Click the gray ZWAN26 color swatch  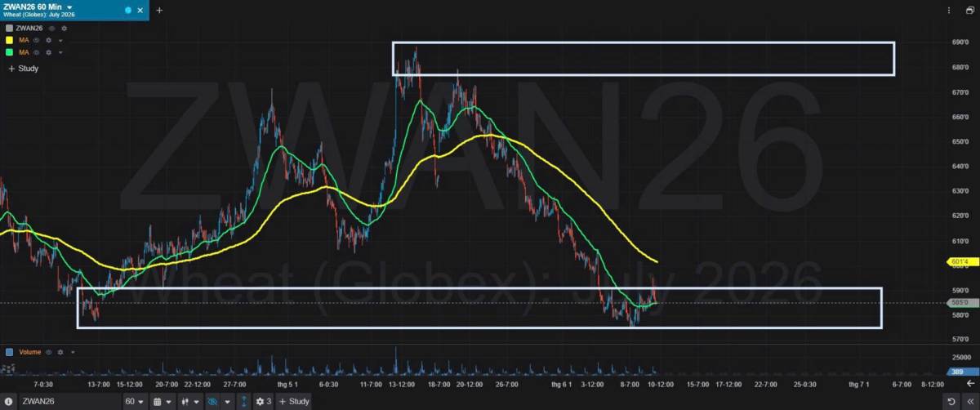[x=9, y=28]
